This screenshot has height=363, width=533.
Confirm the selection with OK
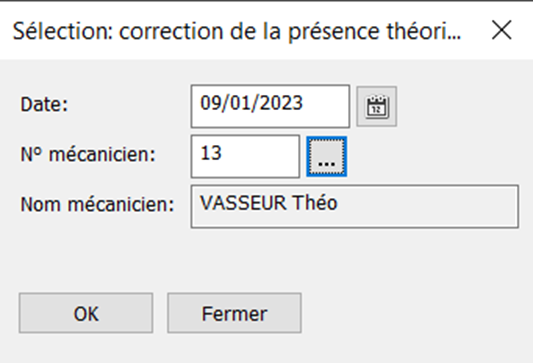(86, 313)
